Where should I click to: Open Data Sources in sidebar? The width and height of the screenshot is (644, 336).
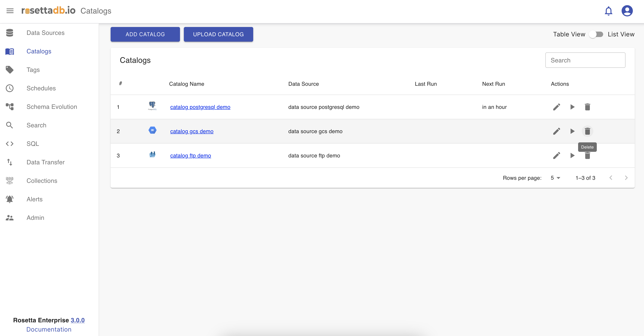[45, 33]
